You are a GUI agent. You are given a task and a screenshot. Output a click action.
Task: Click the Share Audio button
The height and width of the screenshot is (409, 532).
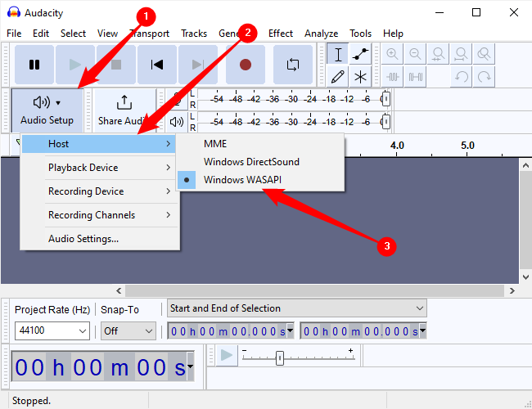(x=123, y=110)
